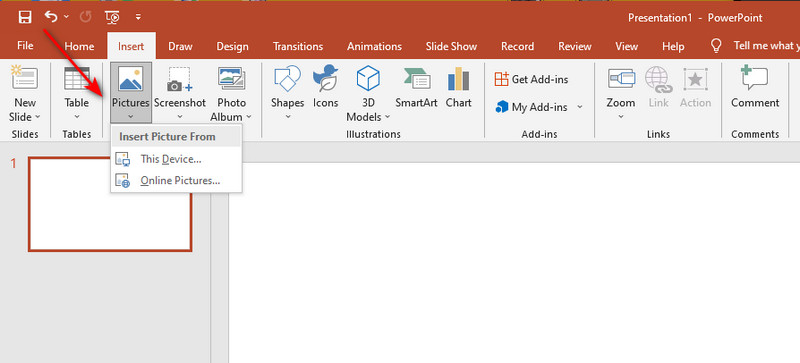Click the Pictures icon
Image resolution: width=800 pixels, height=363 pixels.
click(x=131, y=79)
